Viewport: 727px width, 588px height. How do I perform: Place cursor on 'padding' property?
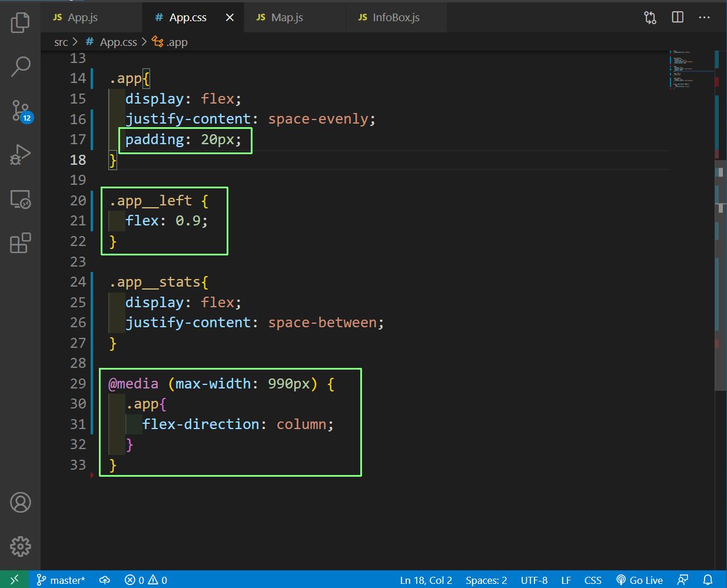[154, 139]
